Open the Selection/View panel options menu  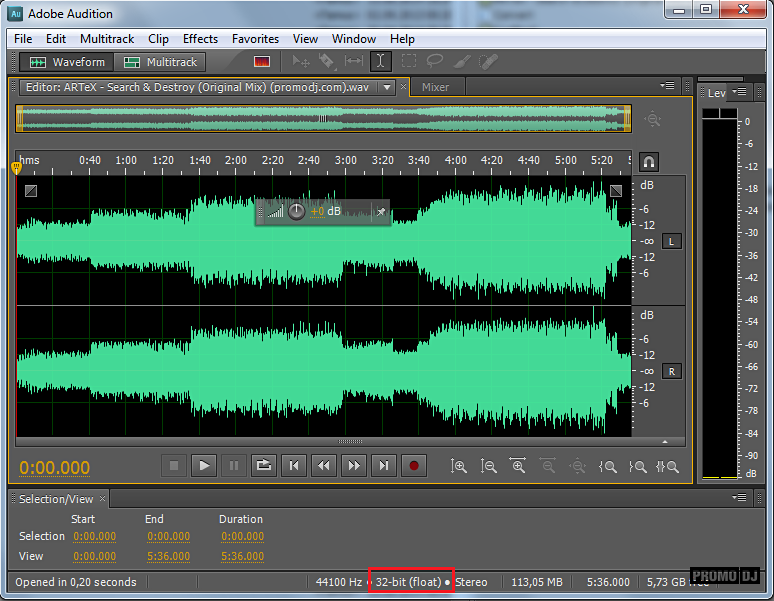[x=740, y=497]
